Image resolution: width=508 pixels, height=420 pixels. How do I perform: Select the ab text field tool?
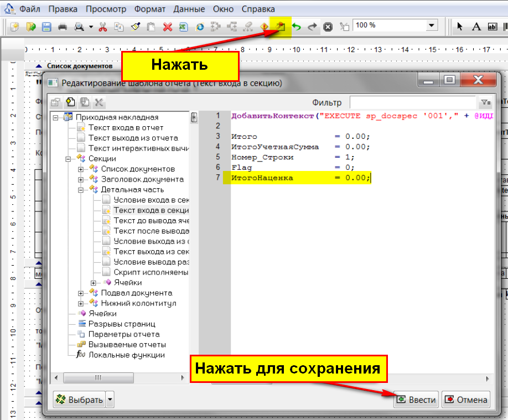tap(492, 27)
